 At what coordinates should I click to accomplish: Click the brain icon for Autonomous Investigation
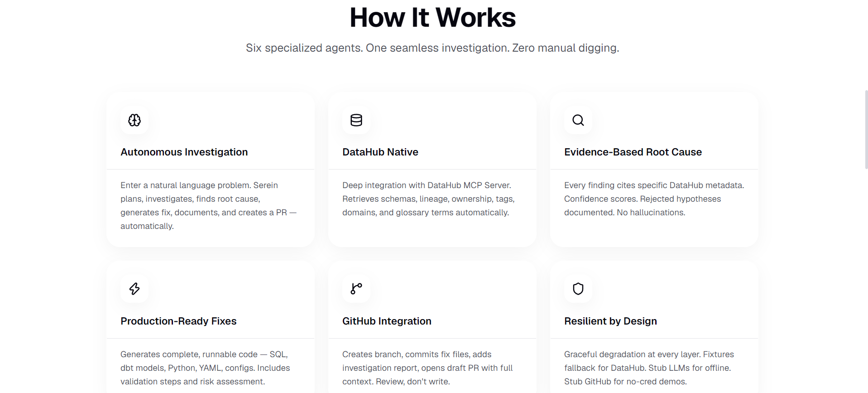pyautogui.click(x=134, y=120)
